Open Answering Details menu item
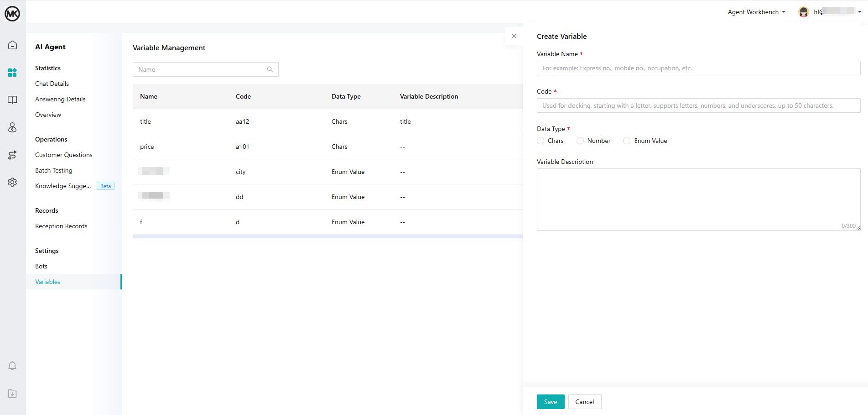This screenshot has width=868, height=415. [60, 99]
